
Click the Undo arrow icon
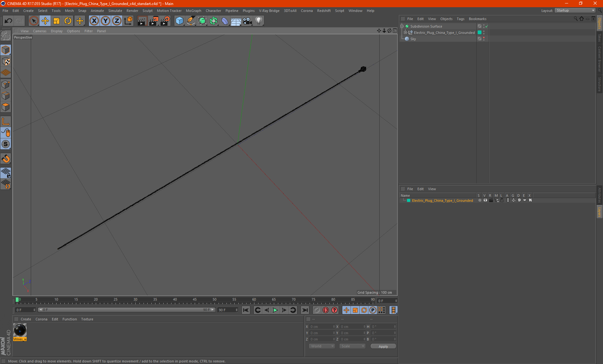tap(8, 21)
